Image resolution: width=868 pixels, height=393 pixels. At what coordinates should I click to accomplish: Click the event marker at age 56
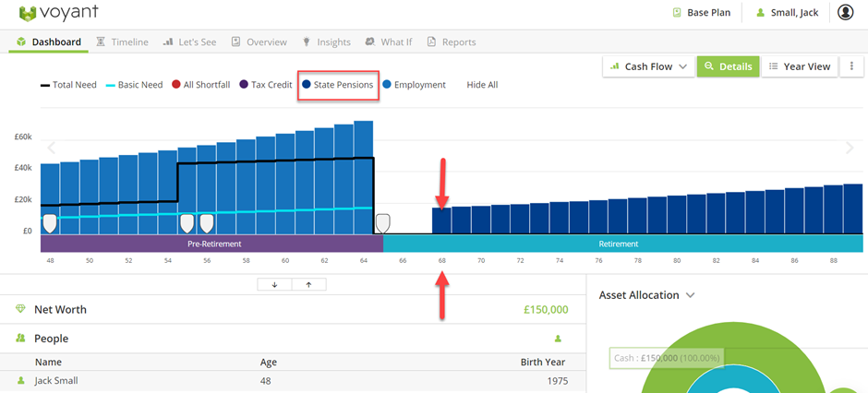[207, 224]
